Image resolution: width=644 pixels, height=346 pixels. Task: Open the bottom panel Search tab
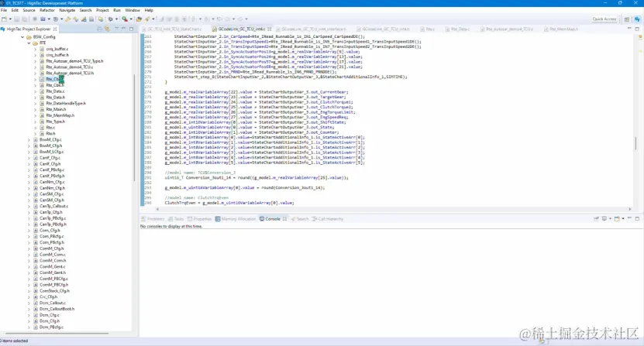click(x=299, y=219)
